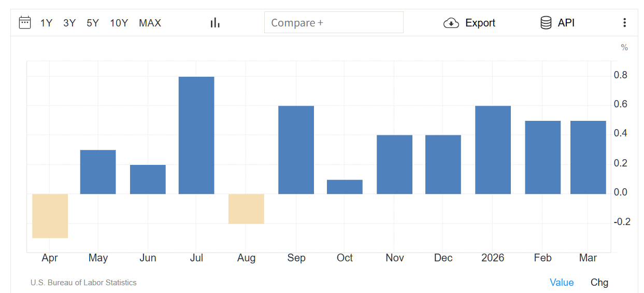Click the API database stack icon
Viewport: 644px width, 293px height.
point(546,23)
